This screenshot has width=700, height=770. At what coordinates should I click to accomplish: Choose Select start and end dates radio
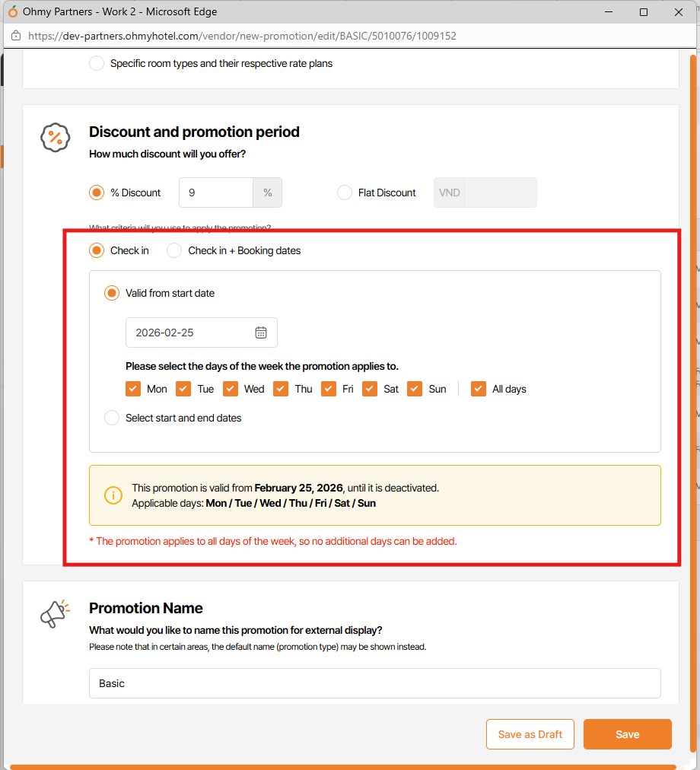[112, 418]
